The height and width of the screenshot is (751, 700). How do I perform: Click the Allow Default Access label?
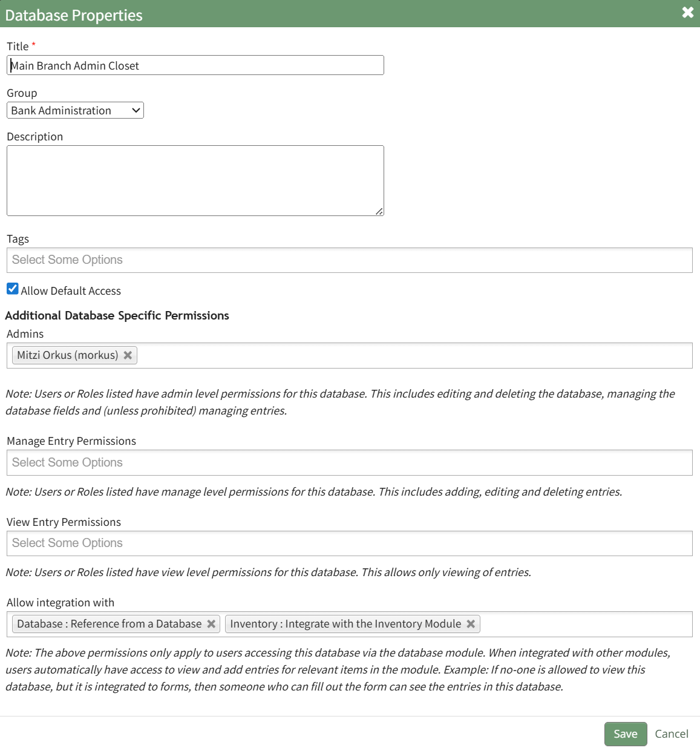pos(71,291)
